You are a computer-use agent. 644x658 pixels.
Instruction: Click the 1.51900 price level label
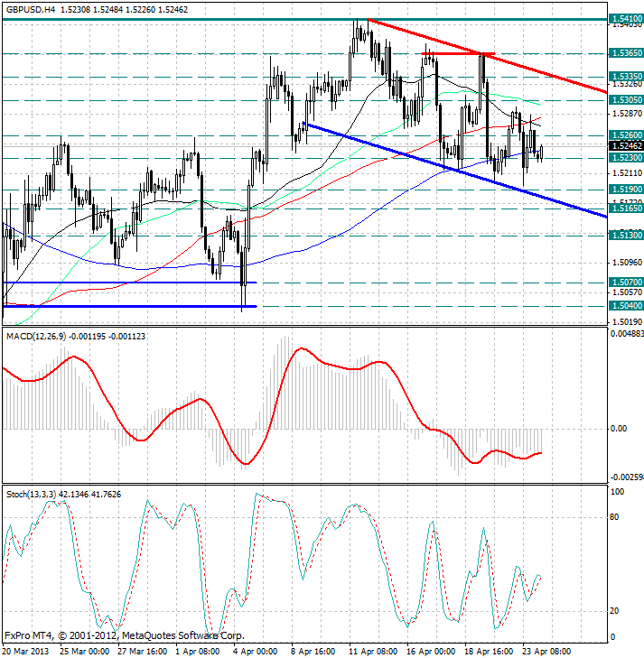(626, 190)
